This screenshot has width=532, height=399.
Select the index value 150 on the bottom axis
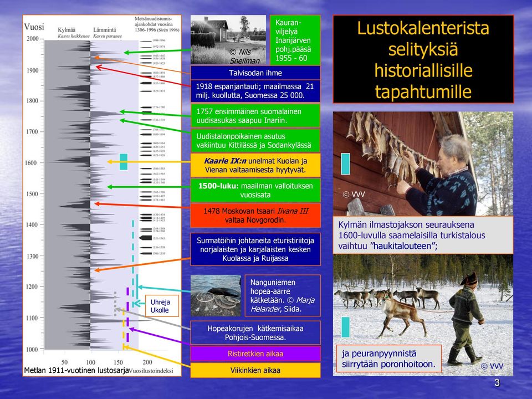[119, 362]
